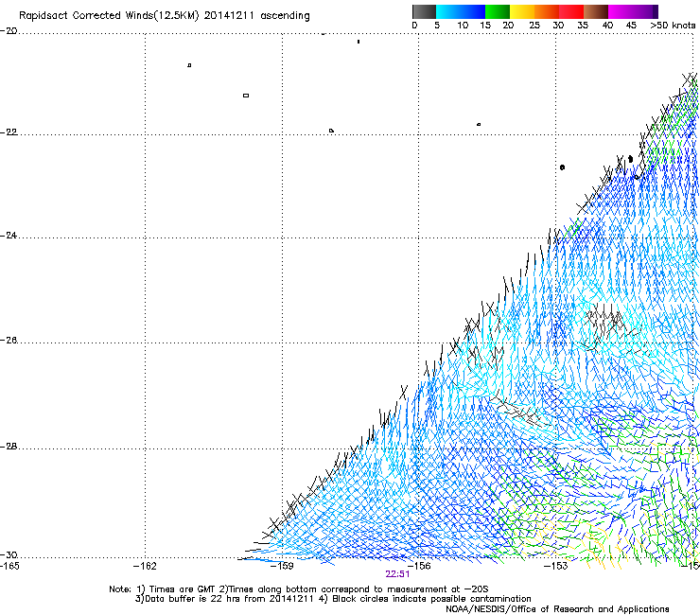Click the -156 longitude axis label

coord(419,566)
